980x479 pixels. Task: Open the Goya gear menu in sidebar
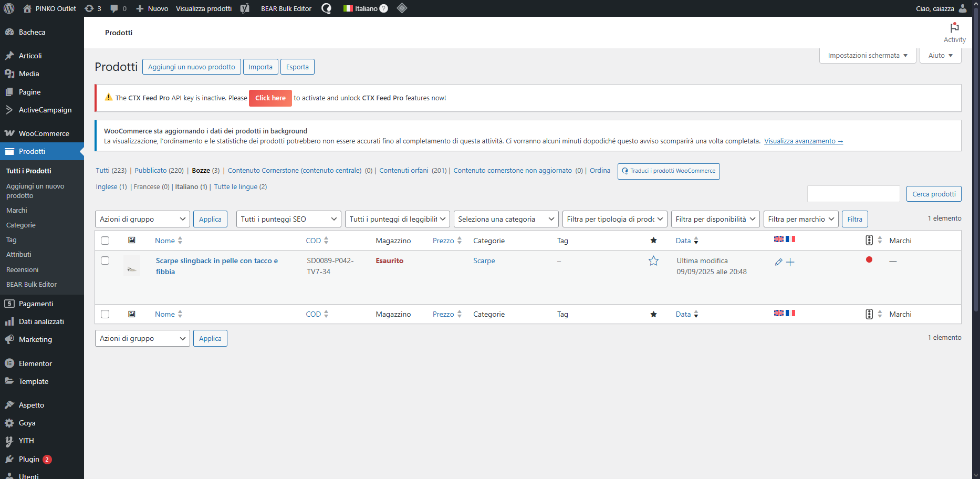(27, 423)
